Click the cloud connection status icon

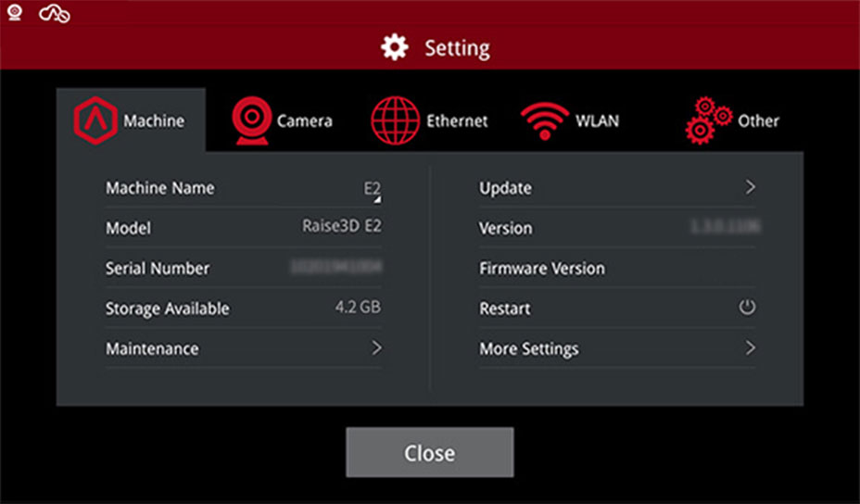click(x=54, y=14)
